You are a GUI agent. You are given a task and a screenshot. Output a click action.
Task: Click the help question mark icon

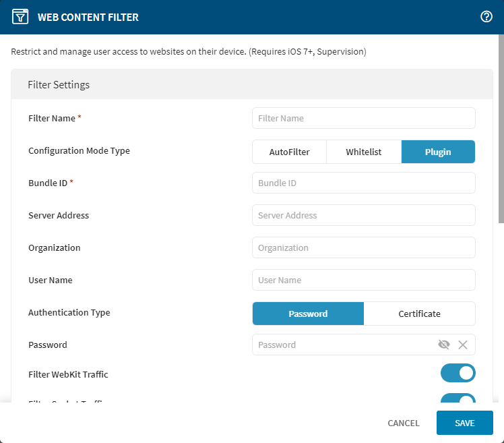pyautogui.click(x=486, y=17)
